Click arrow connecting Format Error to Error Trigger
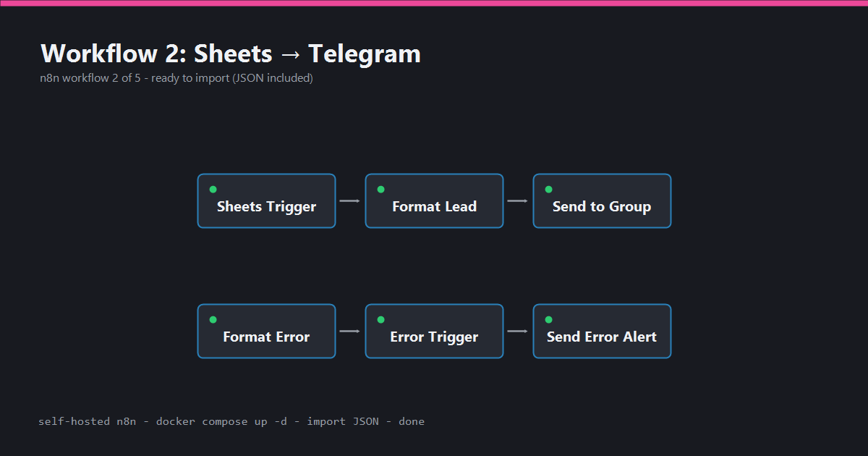Screen dimensions: 868x456 pyautogui.click(x=350, y=331)
